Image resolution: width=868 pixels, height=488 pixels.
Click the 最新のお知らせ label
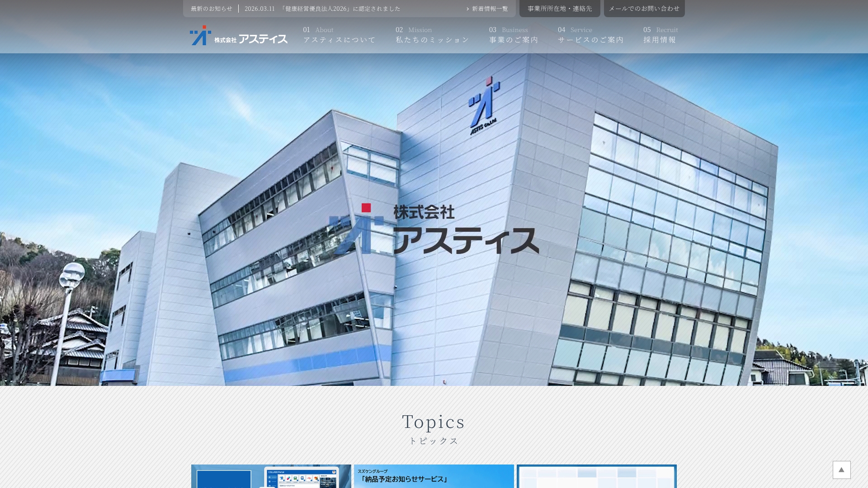tap(212, 9)
